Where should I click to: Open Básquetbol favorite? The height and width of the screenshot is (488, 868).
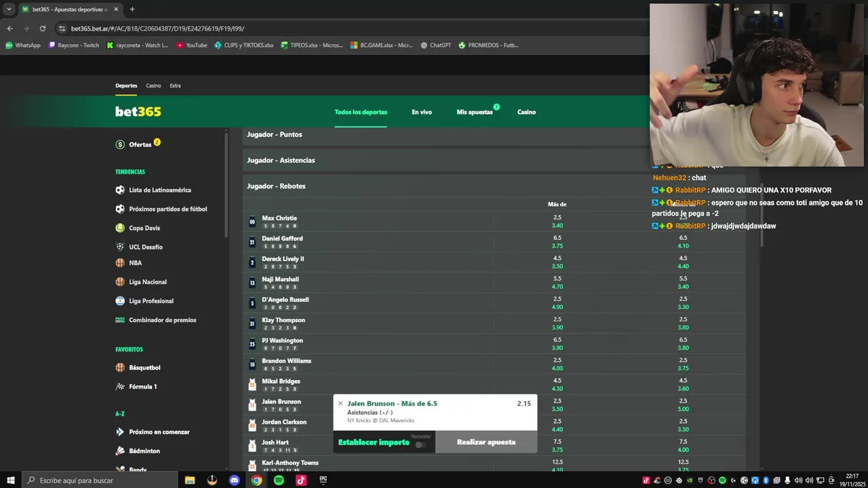144,368
